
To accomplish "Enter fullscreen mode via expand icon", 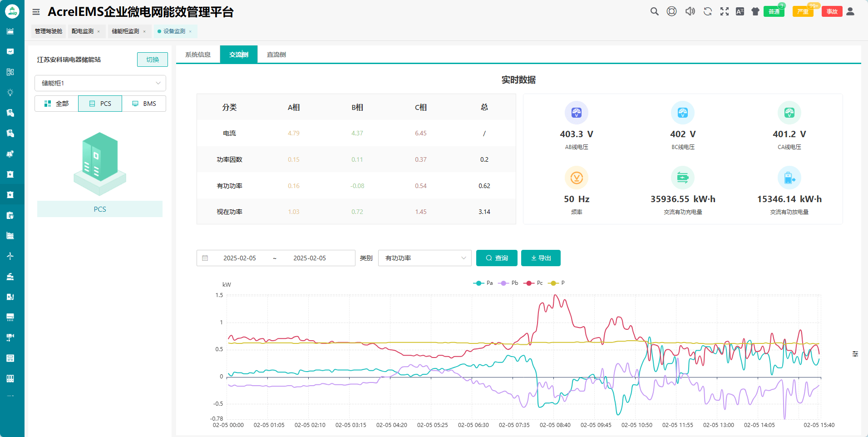I will 725,11.
